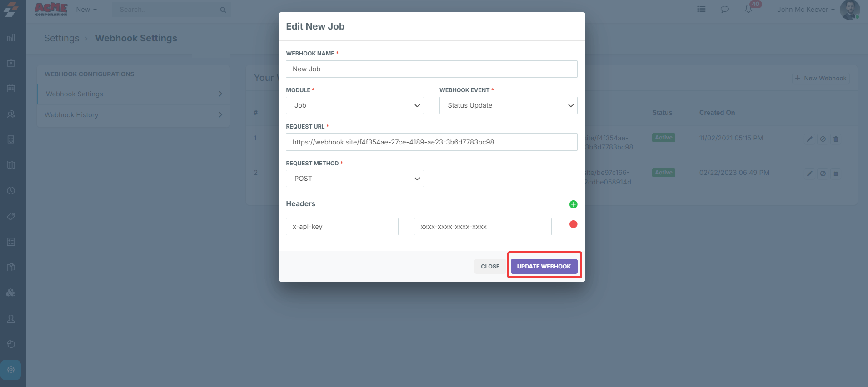Open the chat messages icon
Image resolution: width=868 pixels, height=387 pixels.
(x=724, y=9)
